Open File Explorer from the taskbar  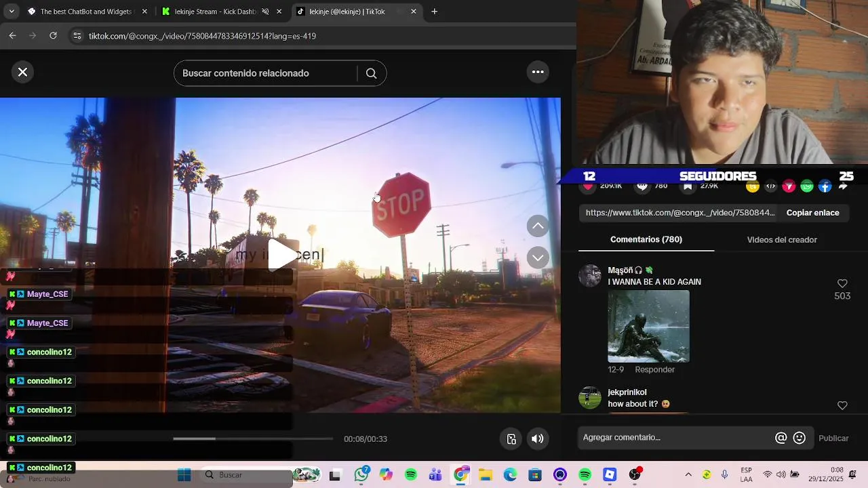[x=486, y=475]
